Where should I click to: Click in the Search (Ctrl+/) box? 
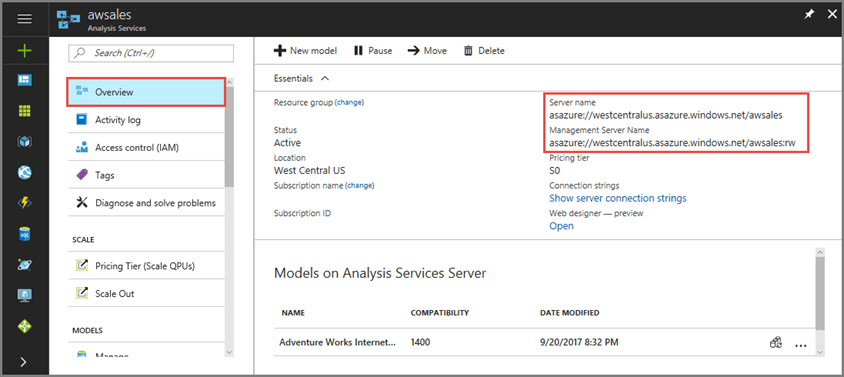(151, 53)
